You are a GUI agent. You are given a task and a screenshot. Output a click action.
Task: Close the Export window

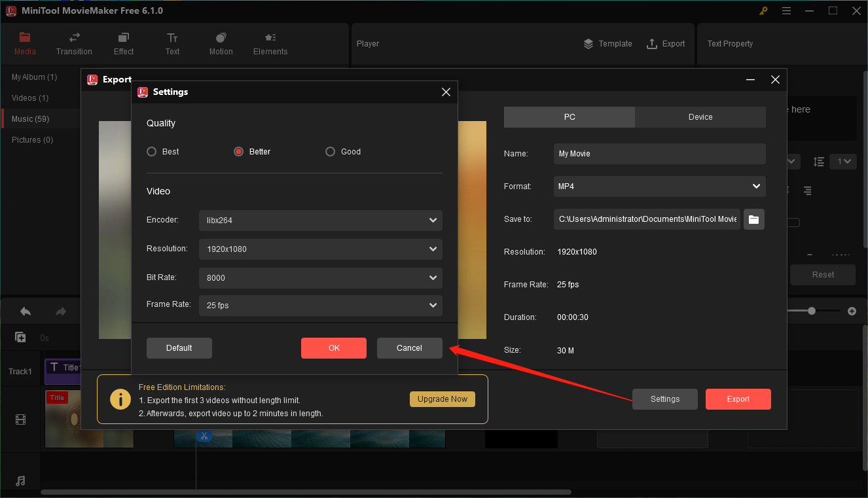(x=775, y=80)
